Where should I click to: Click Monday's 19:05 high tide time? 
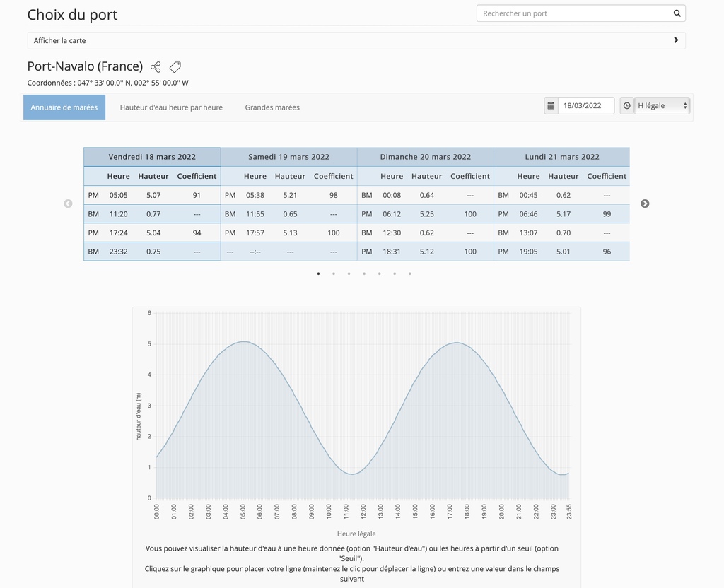tap(528, 252)
